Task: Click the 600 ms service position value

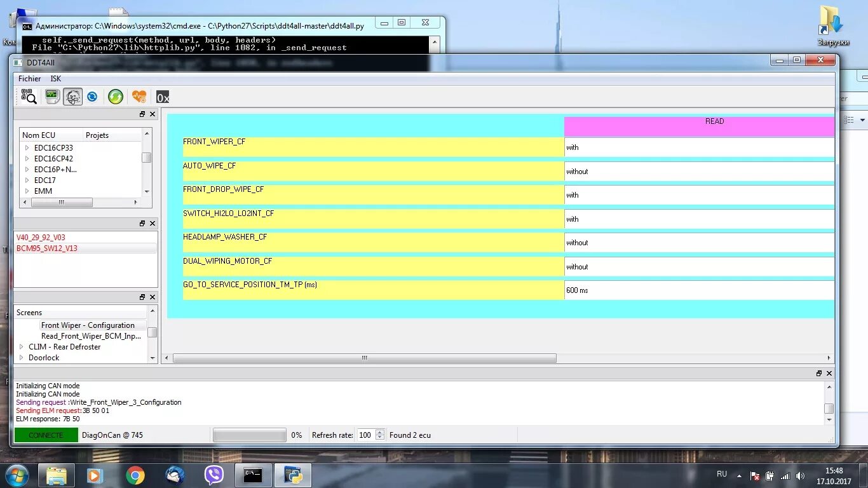Action: click(699, 290)
